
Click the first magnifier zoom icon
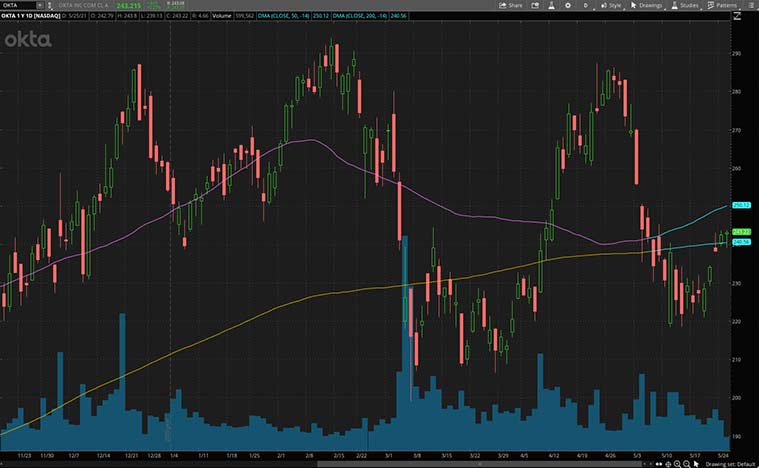click(677, 464)
